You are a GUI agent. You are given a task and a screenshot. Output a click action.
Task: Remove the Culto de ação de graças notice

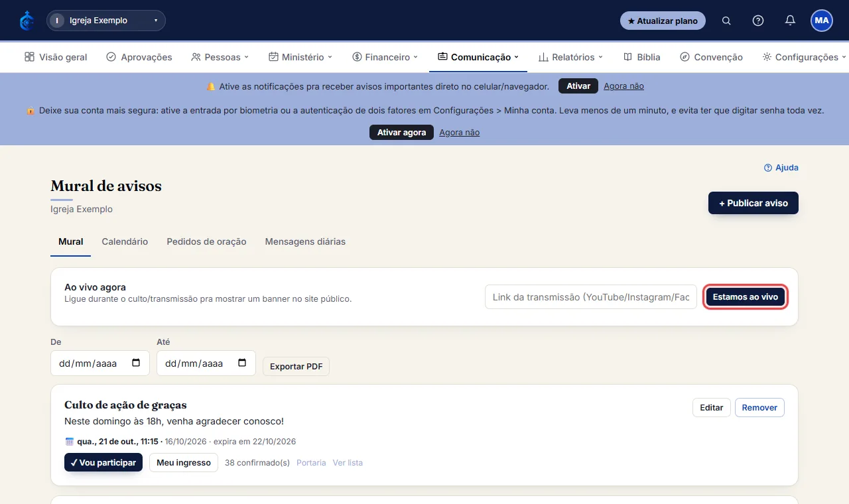click(759, 407)
